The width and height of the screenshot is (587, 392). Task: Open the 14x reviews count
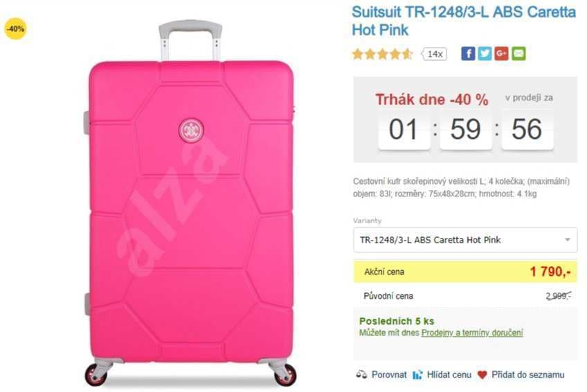coord(434,54)
